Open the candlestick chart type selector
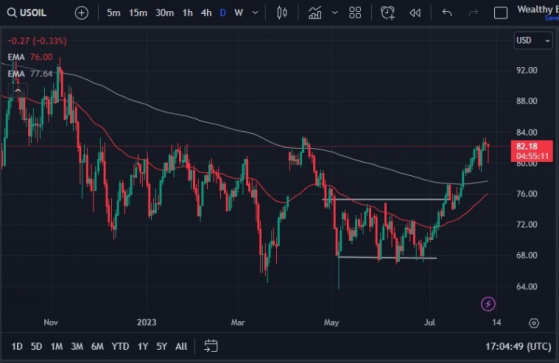559x363 pixels. pyautogui.click(x=282, y=13)
